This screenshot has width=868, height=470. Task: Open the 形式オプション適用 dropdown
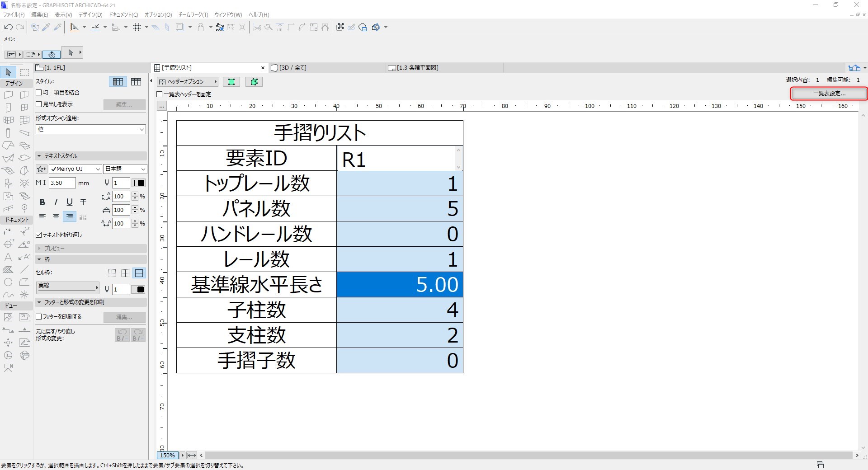pos(91,129)
